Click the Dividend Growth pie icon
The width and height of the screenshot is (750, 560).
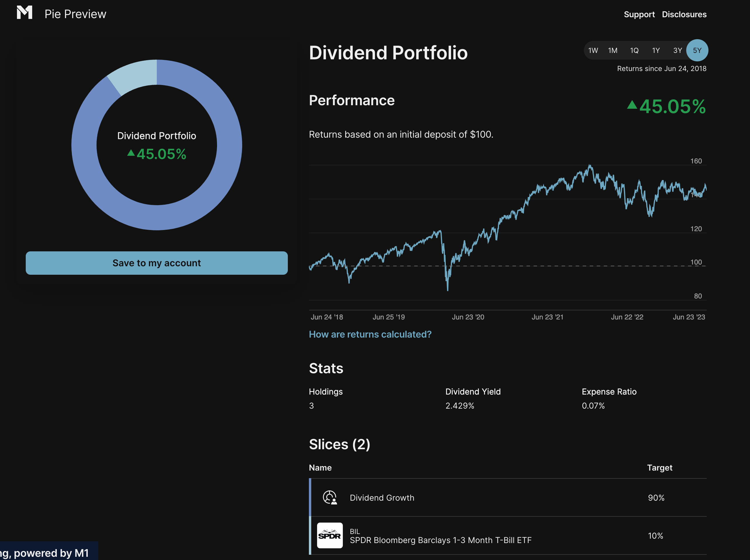[x=330, y=497]
